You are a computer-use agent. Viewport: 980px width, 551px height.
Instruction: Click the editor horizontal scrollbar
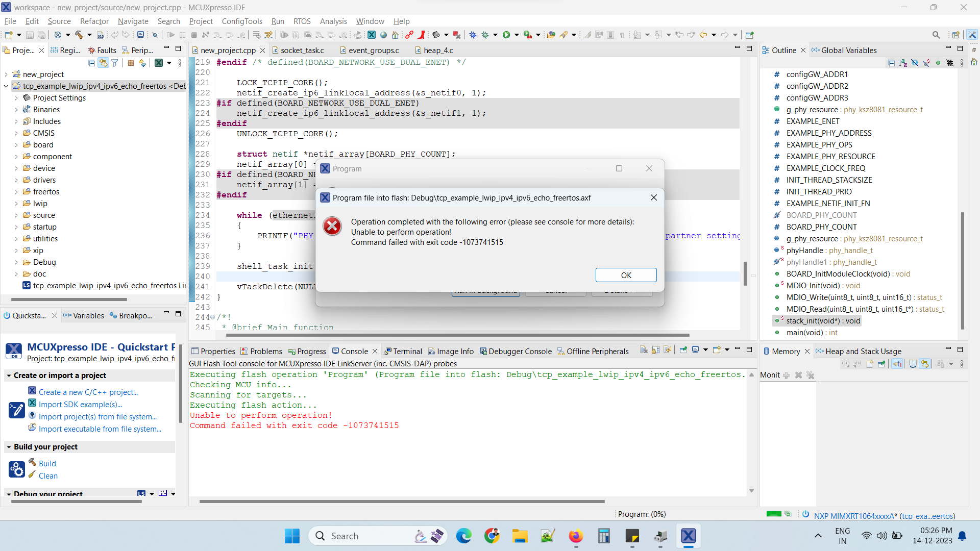[457, 335]
